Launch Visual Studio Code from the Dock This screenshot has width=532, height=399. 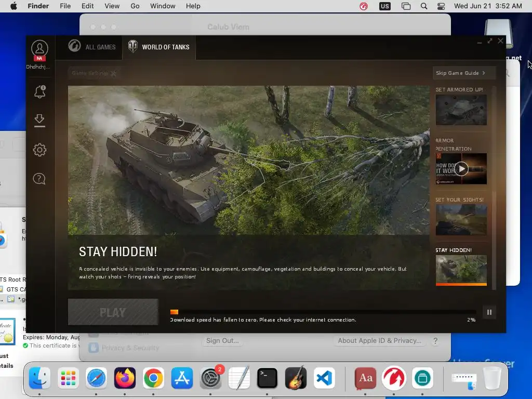324,378
